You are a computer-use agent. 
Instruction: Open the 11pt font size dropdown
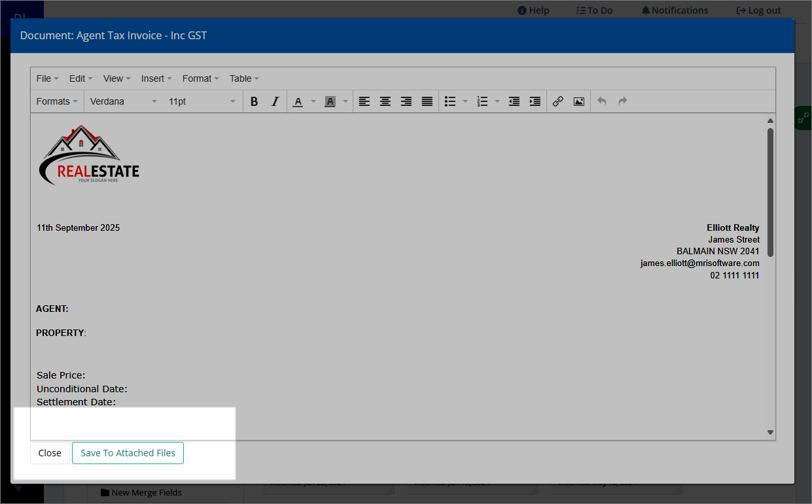coord(202,101)
